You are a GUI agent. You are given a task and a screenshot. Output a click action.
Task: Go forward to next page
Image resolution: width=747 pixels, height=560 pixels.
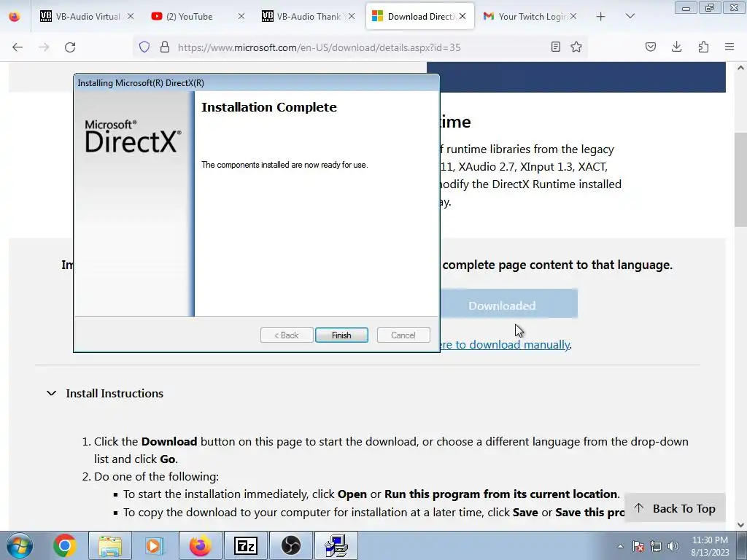tap(44, 47)
